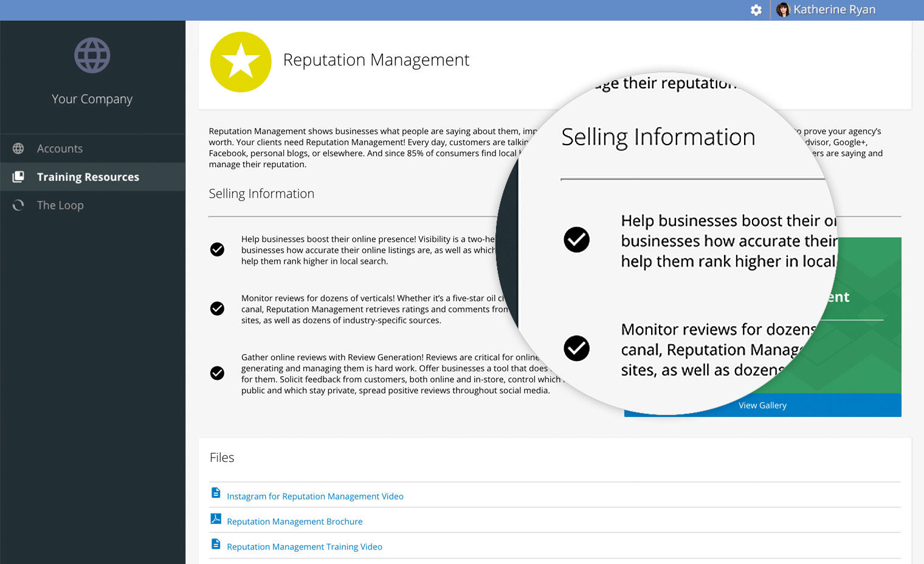This screenshot has height=564, width=924.
Task: Click the globe icon above Your Company
Action: (x=92, y=55)
